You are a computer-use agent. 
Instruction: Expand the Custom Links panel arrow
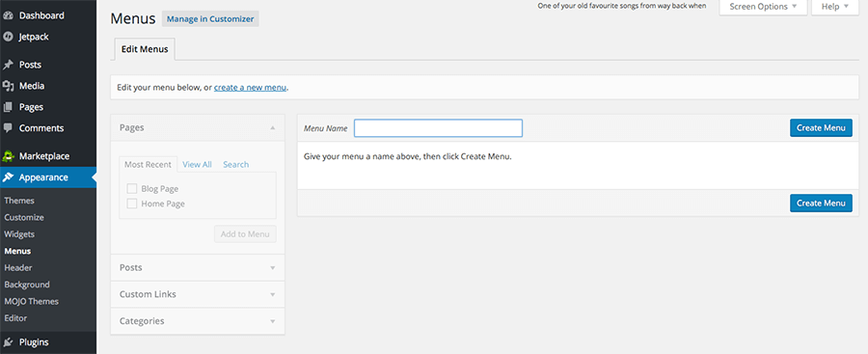272,294
